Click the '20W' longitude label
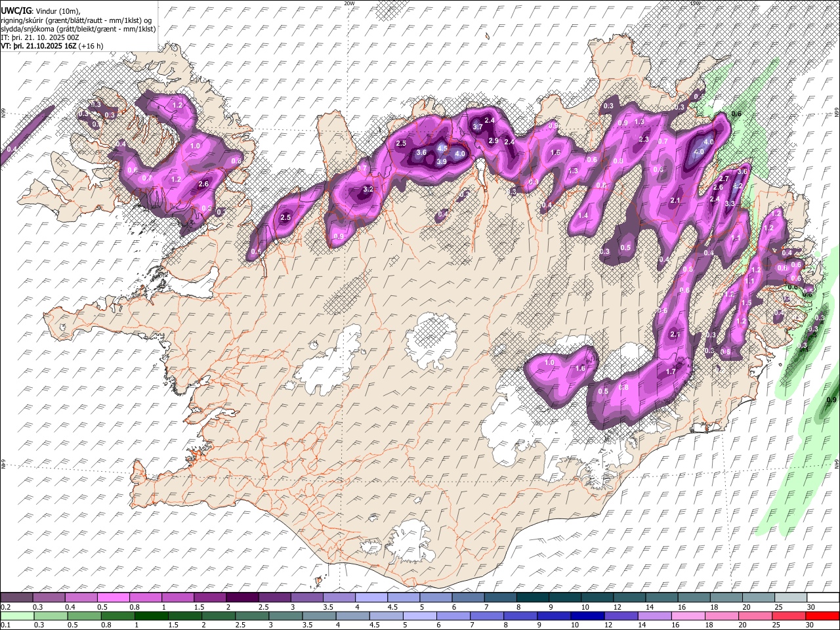 point(349,3)
